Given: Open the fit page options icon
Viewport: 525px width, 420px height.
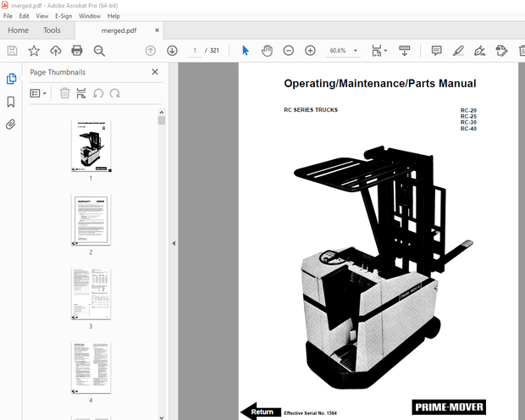Looking at the screenshot, I should point(377,51).
